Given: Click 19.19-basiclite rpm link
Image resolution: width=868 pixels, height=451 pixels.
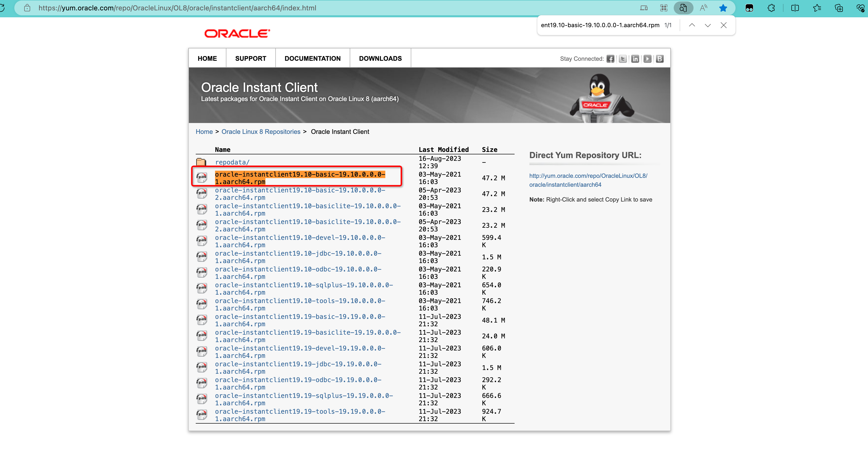Looking at the screenshot, I should (308, 336).
